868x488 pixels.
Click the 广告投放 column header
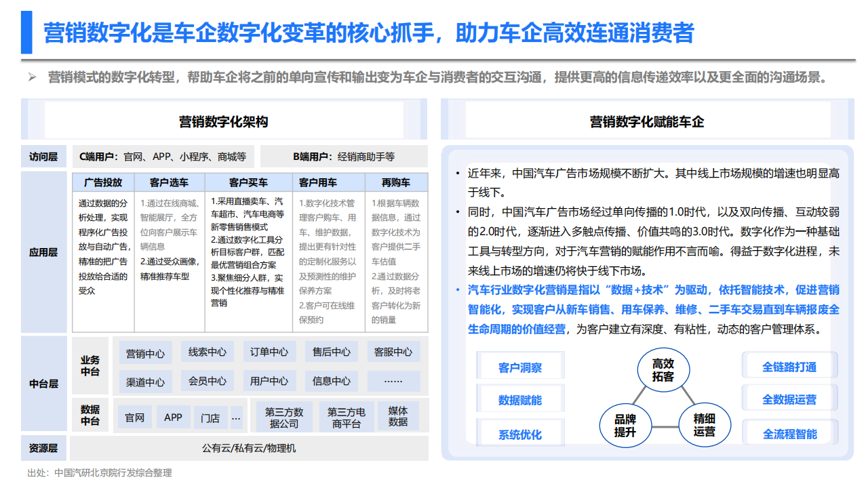[x=103, y=182]
